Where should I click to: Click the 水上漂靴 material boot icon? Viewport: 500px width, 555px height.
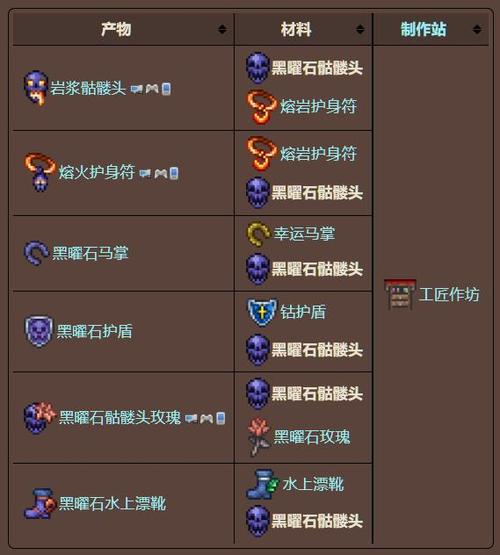coord(263,484)
